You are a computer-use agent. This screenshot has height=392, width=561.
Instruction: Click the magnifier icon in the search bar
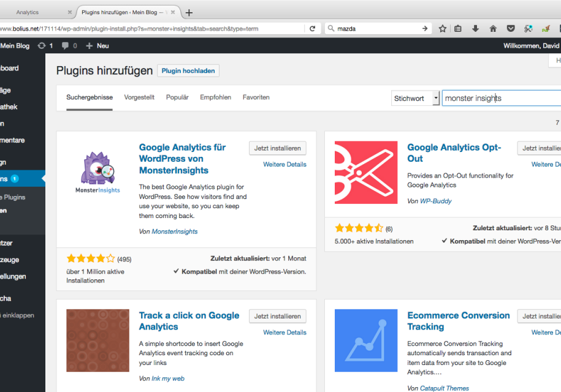(331, 29)
